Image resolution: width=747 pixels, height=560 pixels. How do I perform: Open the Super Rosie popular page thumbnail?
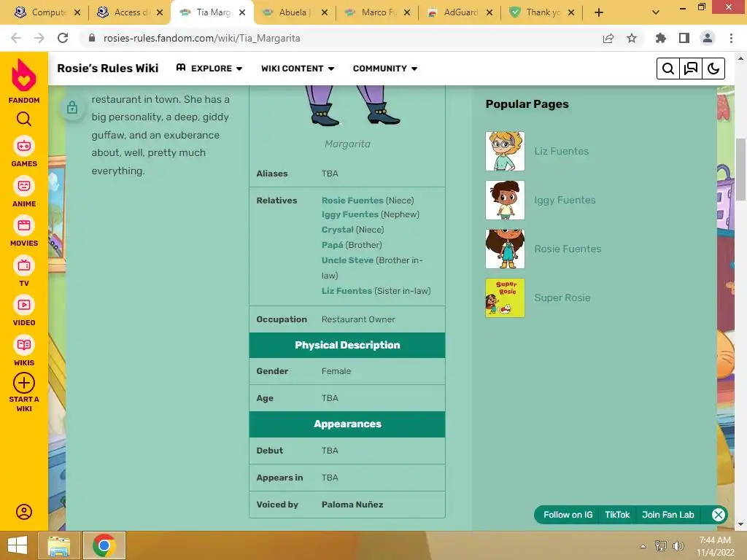(x=505, y=297)
